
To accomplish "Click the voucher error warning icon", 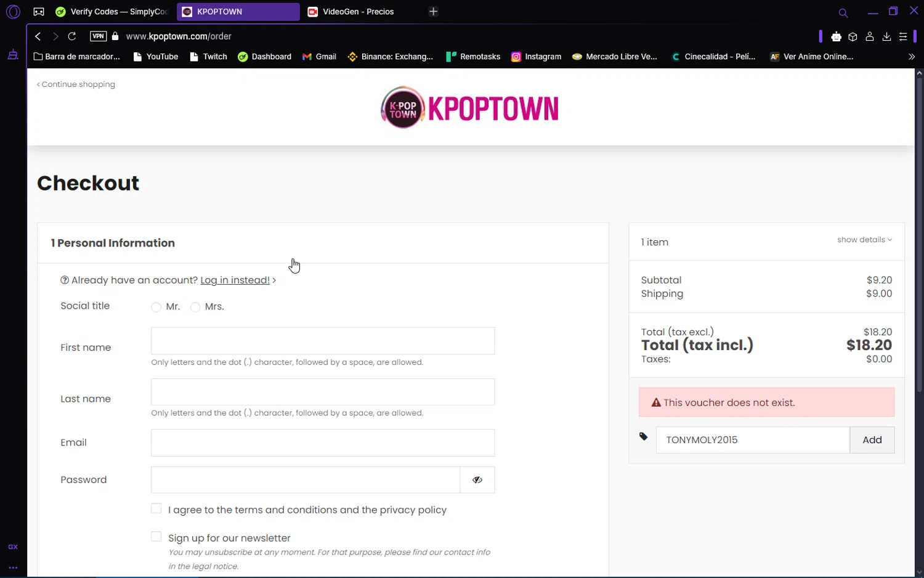I will (656, 402).
